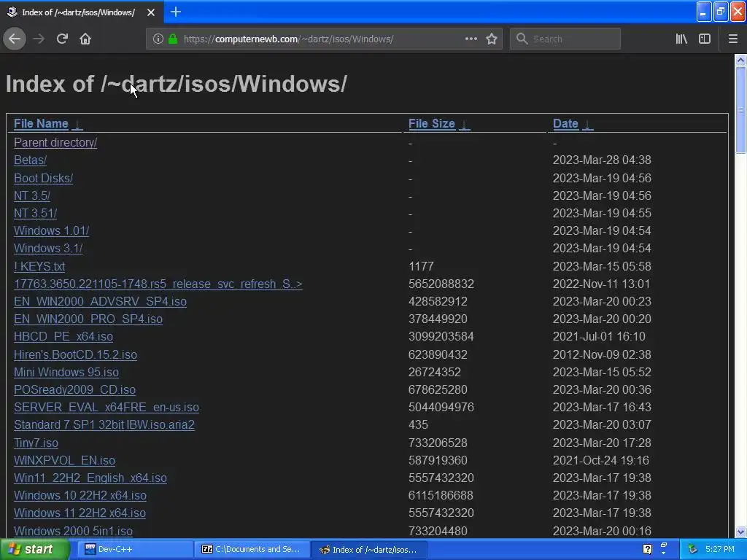
Task: Download Windows 2000 5in1.iso
Action: (x=74, y=531)
